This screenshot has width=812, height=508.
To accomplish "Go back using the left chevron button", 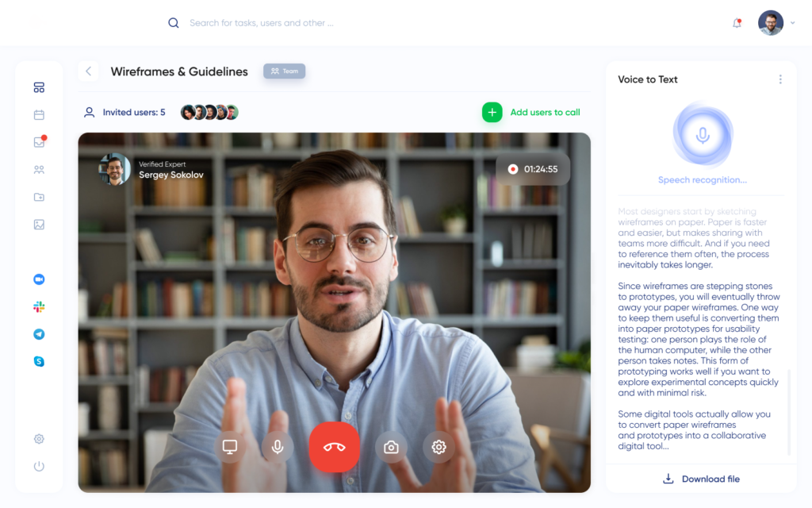I will pos(88,71).
